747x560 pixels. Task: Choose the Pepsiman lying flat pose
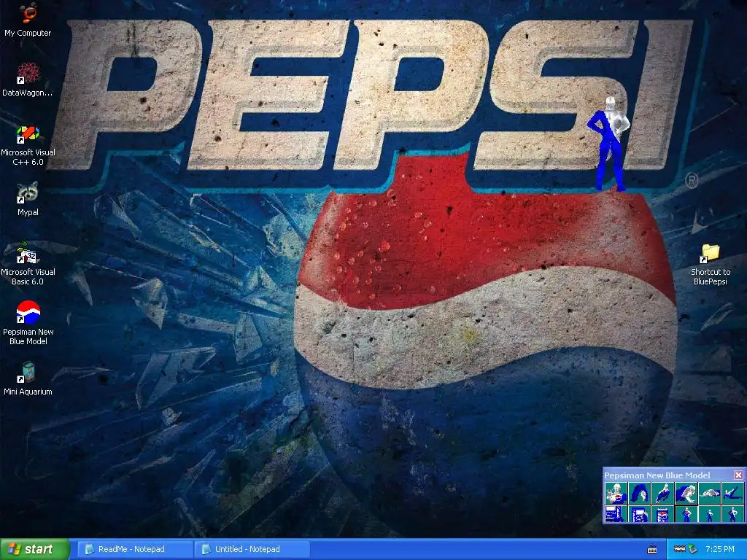[x=709, y=494]
